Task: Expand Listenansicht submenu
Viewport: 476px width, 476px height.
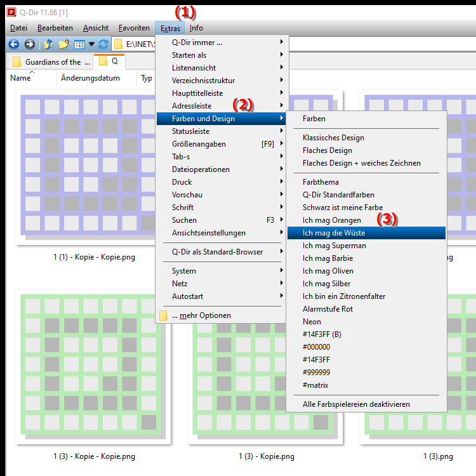Action: tap(221, 68)
